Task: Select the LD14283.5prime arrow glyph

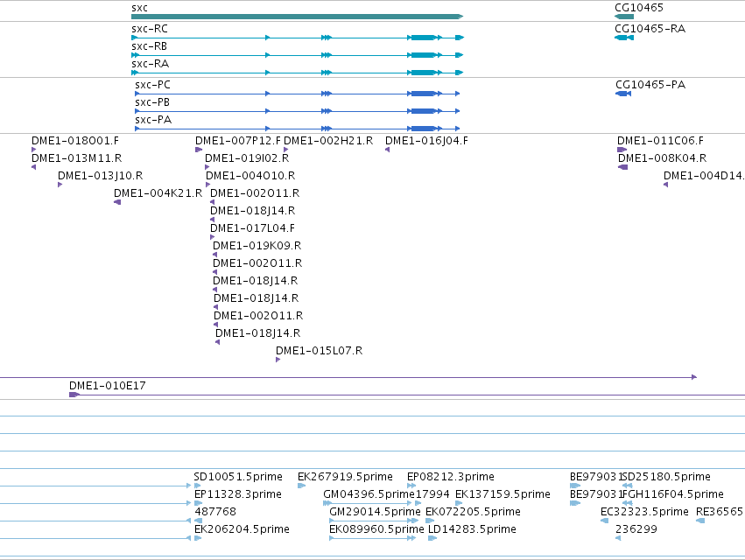Action: point(432,539)
